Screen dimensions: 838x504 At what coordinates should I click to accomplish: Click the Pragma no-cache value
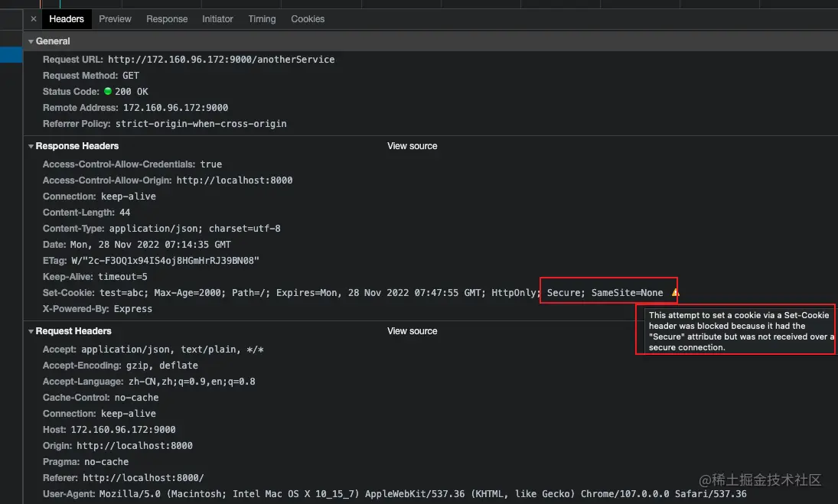(x=106, y=462)
